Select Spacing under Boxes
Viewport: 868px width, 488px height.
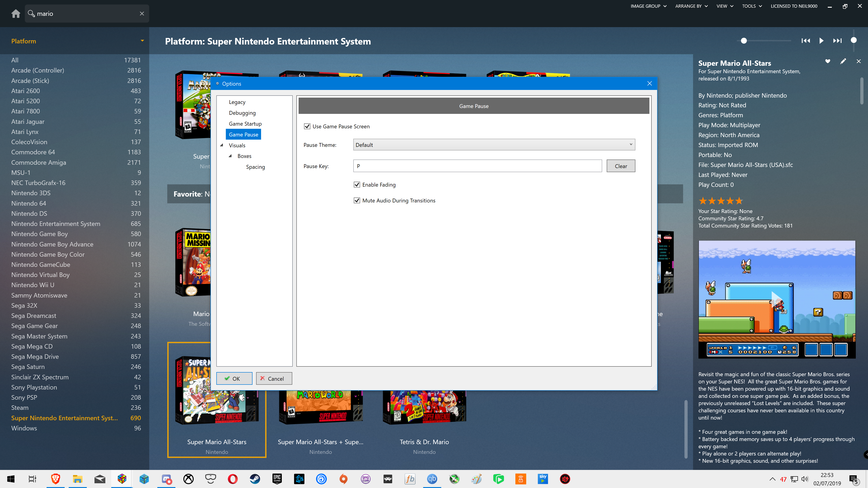tap(255, 167)
